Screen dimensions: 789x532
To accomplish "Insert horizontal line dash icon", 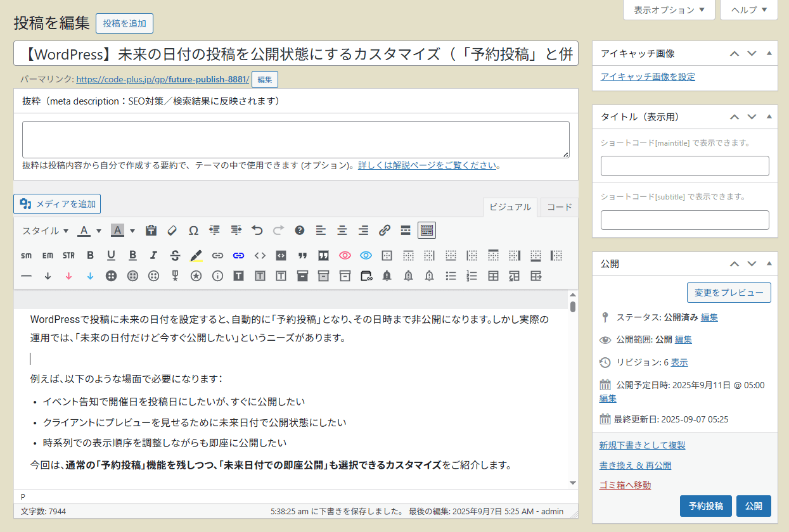I will click(26, 276).
